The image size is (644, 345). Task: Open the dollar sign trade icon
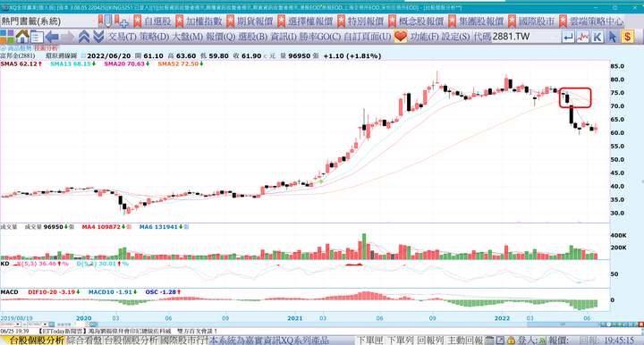[628, 38]
